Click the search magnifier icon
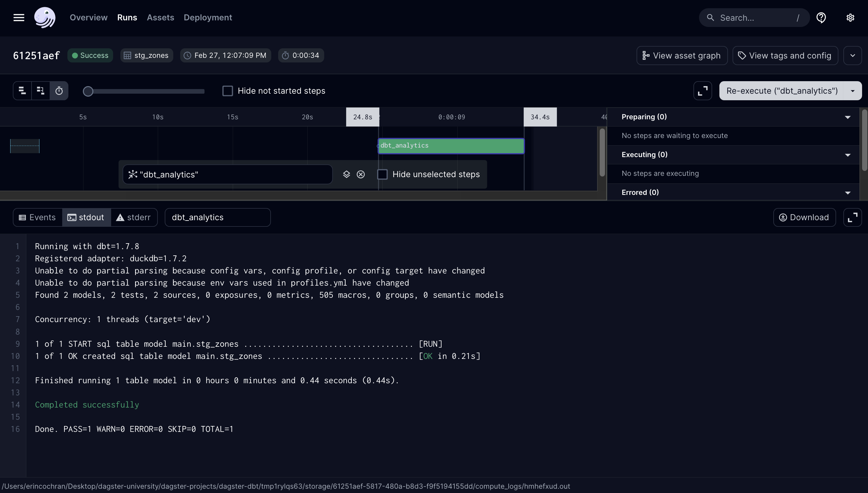Screen dimensions: 868x493 tap(711, 18)
